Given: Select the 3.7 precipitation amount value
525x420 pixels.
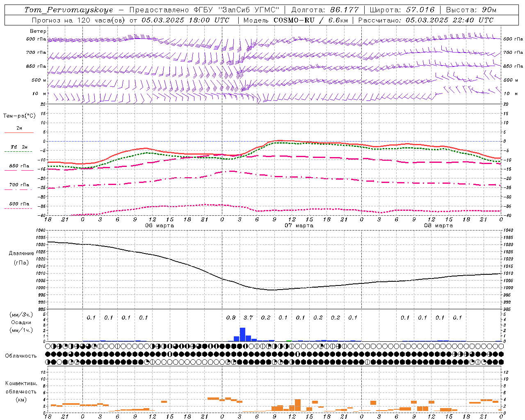Looking at the screenshot, I should [248, 317].
